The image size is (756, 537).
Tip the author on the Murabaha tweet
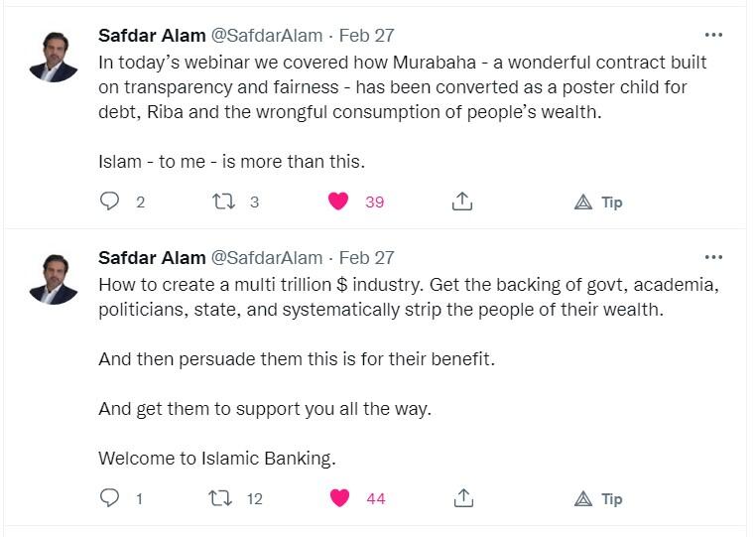[x=598, y=201]
